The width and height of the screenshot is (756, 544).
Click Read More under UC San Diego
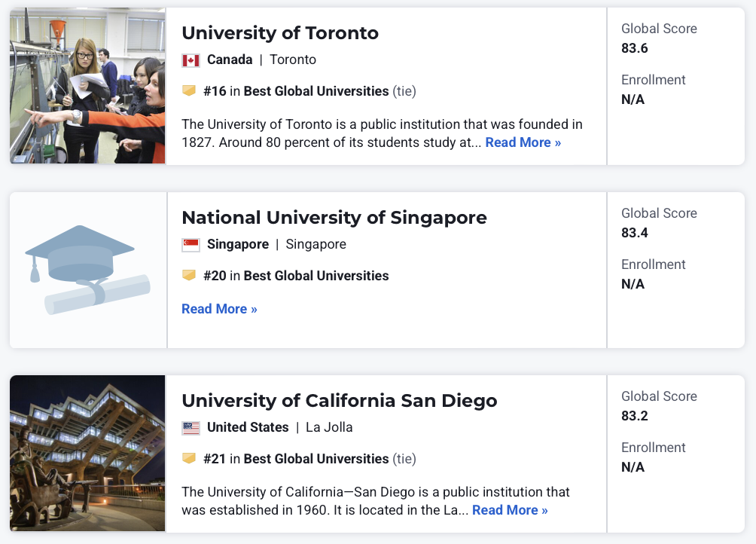click(510, 510)
